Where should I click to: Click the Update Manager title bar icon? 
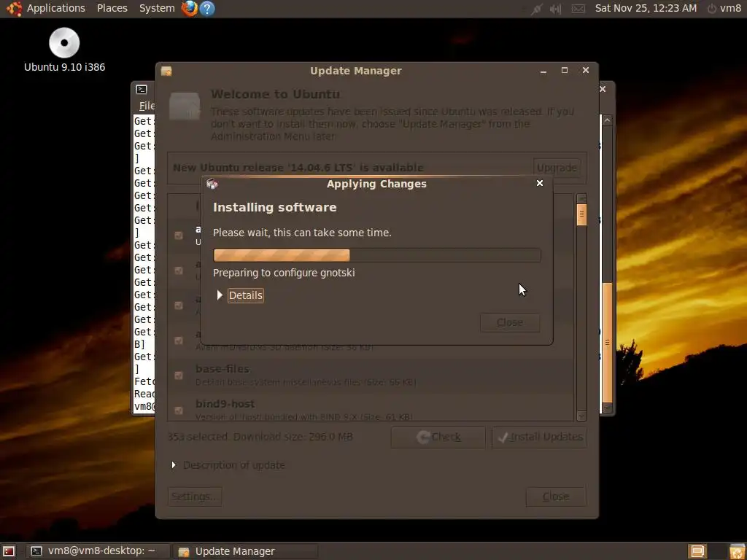pos(166,71)
